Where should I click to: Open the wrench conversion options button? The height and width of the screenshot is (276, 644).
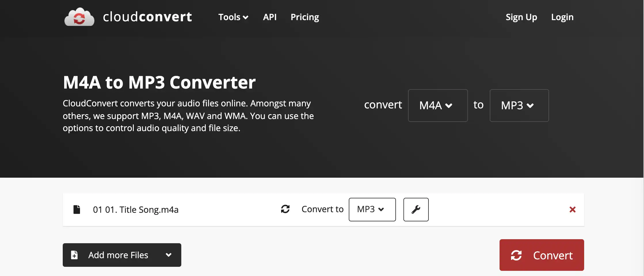pos(416,210)
